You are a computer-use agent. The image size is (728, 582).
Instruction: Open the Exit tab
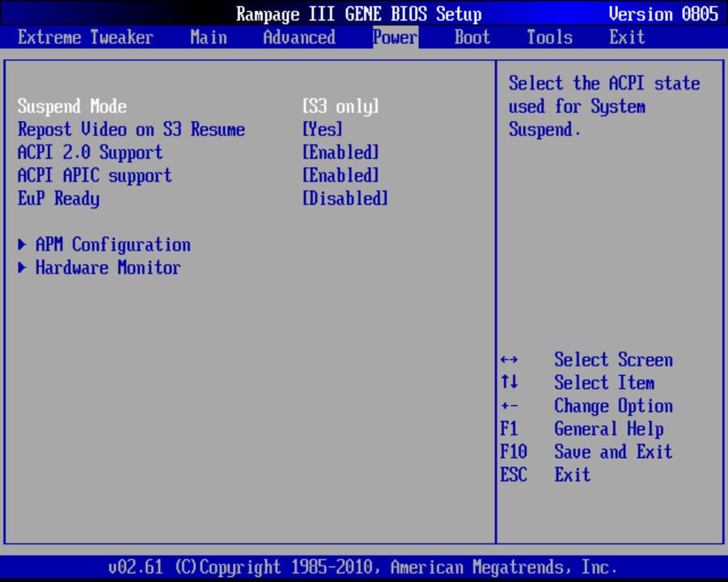click(627, 37)
